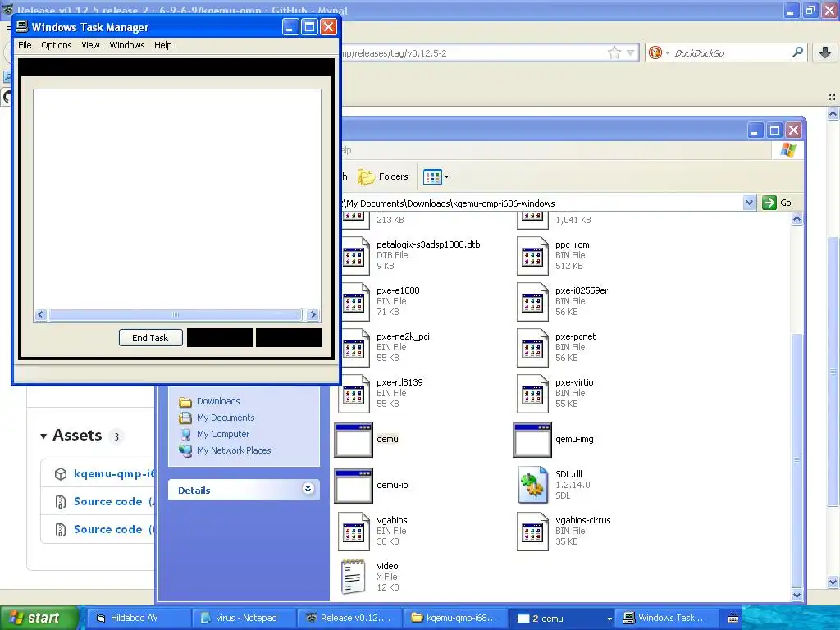
Task: Open My Network Places link
Action: 234,450
